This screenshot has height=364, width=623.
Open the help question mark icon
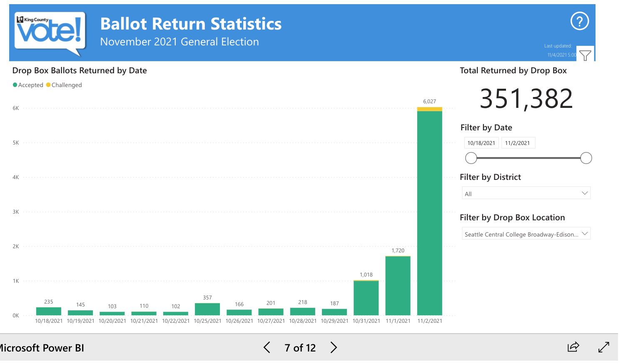pyautogui.click(x=579, y=21)
